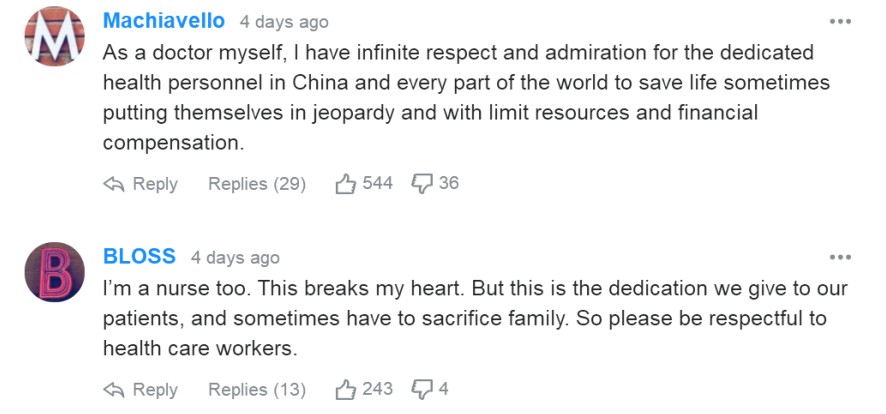886x414 pixels.
Task: Open the Machiavello username profile link
Action: pos(164,21)
